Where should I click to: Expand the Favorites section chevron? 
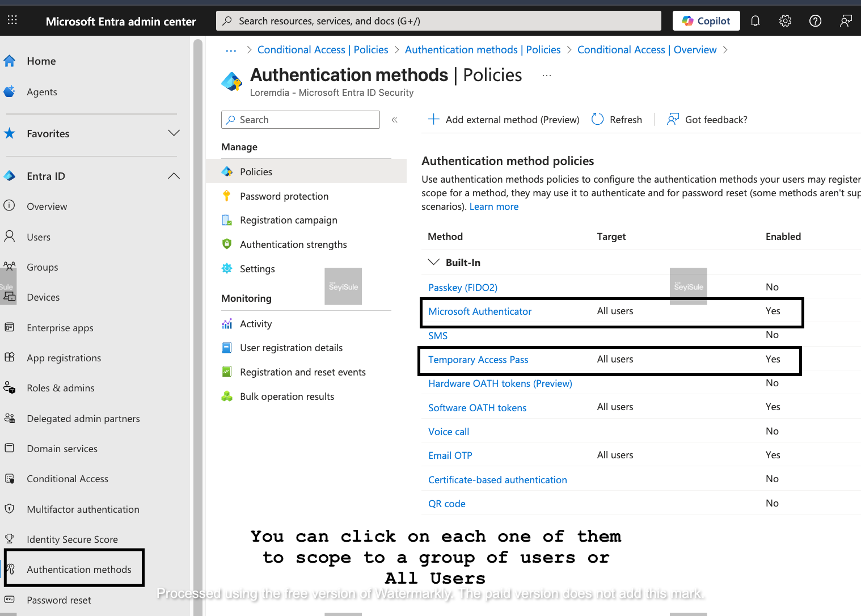tap(174, 133)
